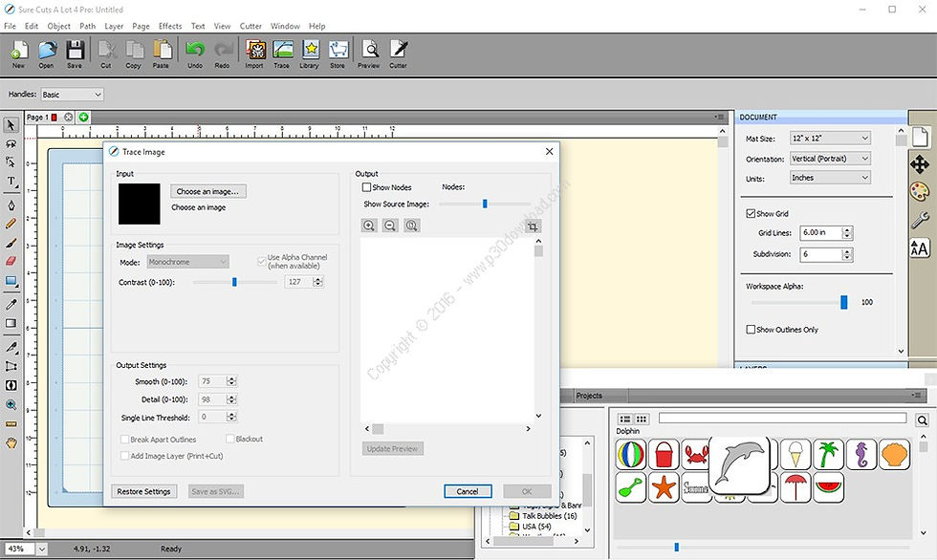Enable Show Outlines Only checkbox
The image size is (937, 560).
pos(751,330)
